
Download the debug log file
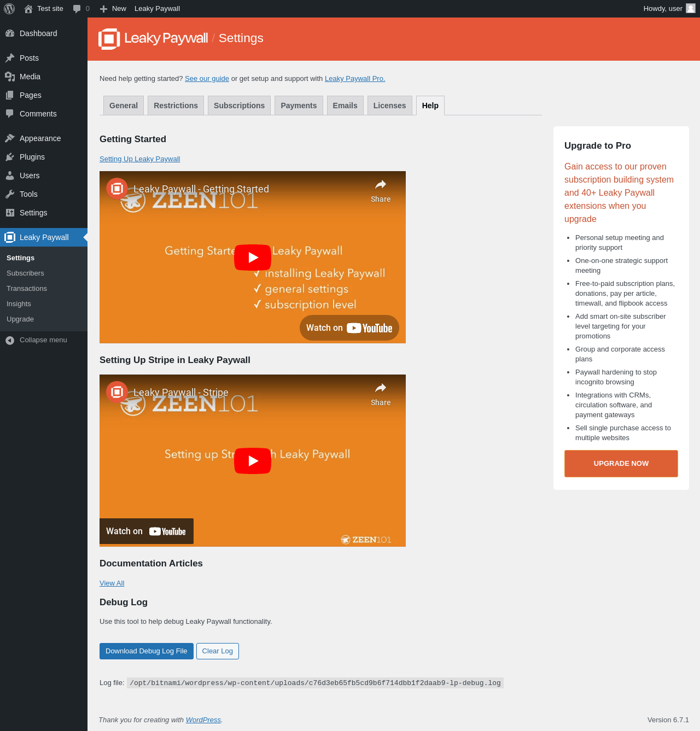(147, 651)
